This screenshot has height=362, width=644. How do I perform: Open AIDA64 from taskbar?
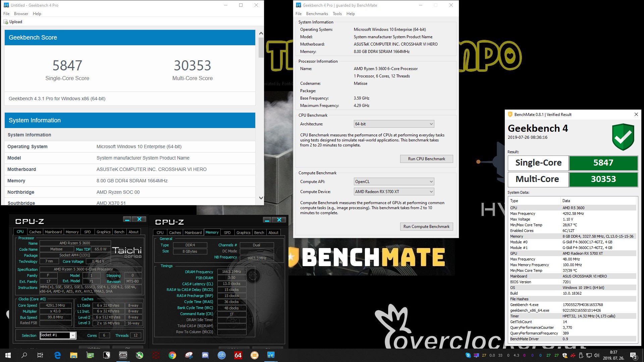[238, 355]
